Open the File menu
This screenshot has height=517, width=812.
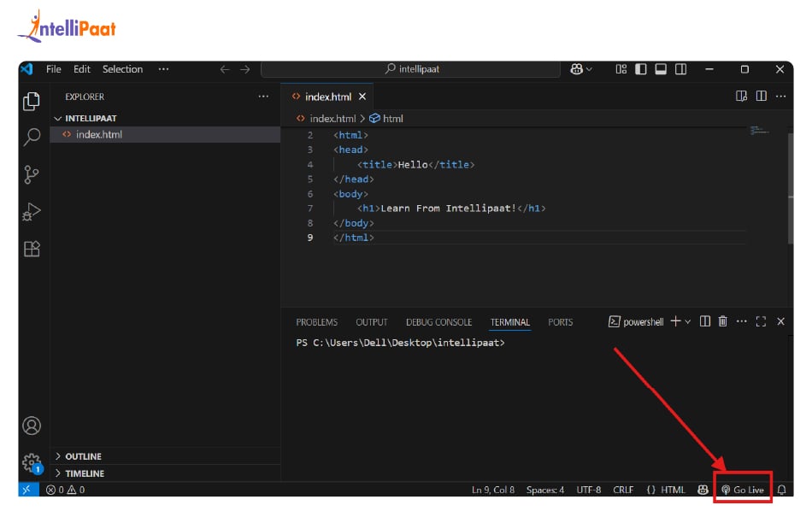point(53,69)
